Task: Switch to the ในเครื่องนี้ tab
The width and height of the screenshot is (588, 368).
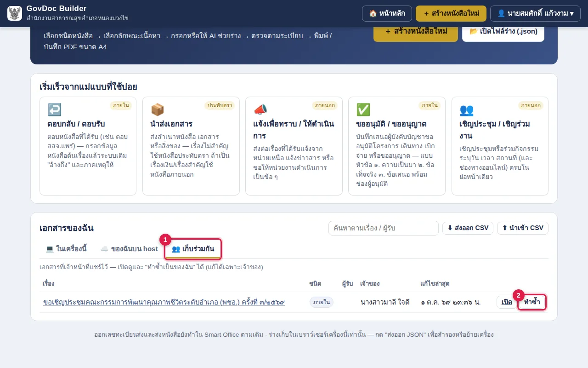Action: click(66, 249)
